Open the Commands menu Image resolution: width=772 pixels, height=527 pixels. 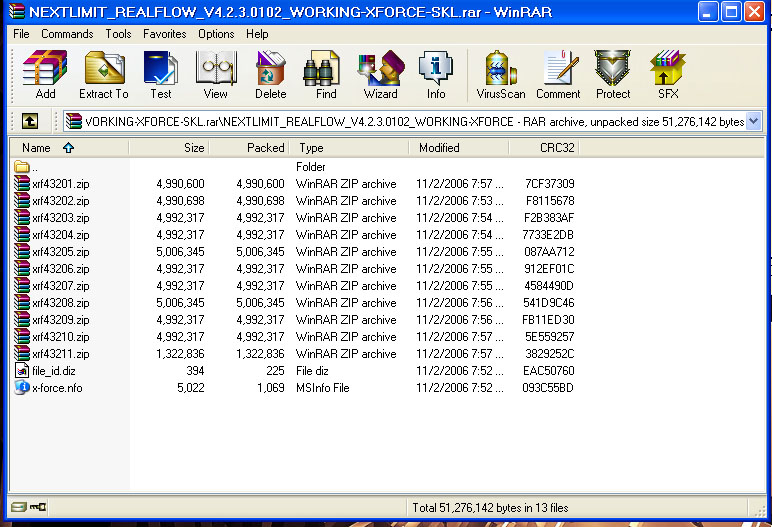[67, 34]
